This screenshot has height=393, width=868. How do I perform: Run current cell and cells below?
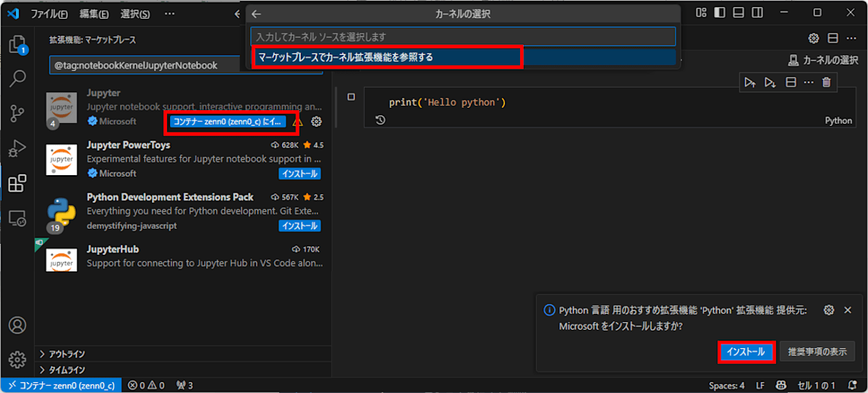tap(770, 83)
